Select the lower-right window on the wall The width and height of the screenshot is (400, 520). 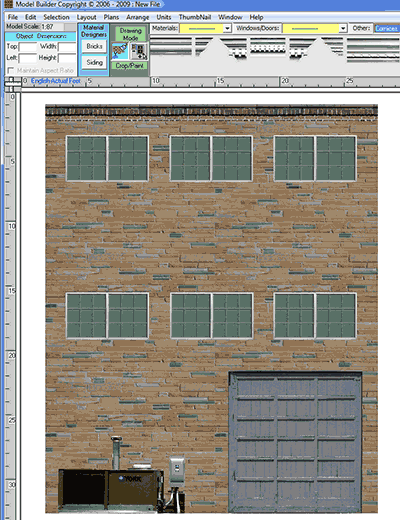point(315,316)
